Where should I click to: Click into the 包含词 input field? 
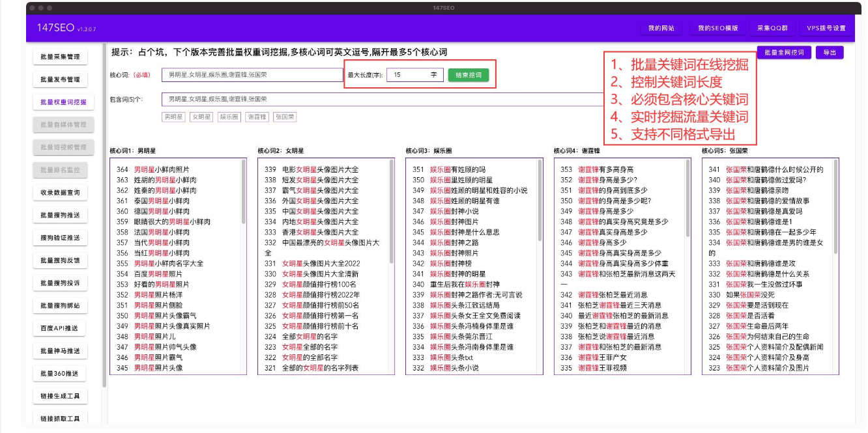point(384,100)
